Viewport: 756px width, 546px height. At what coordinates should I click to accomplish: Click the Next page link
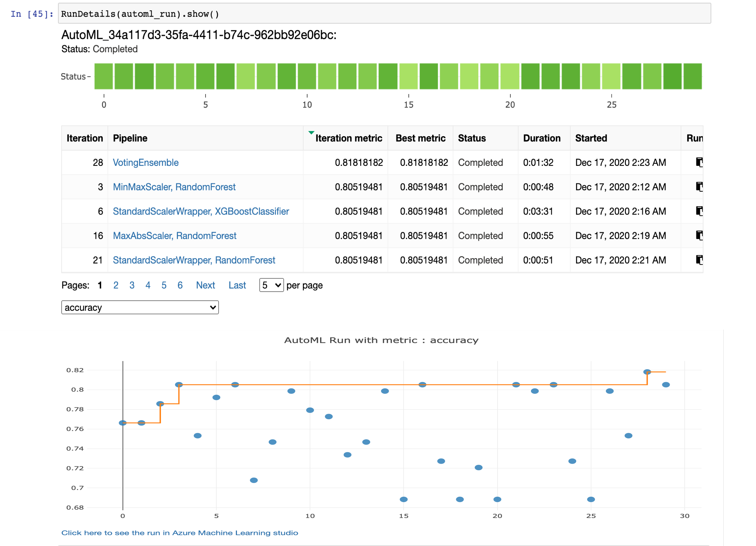pos(205,285)
